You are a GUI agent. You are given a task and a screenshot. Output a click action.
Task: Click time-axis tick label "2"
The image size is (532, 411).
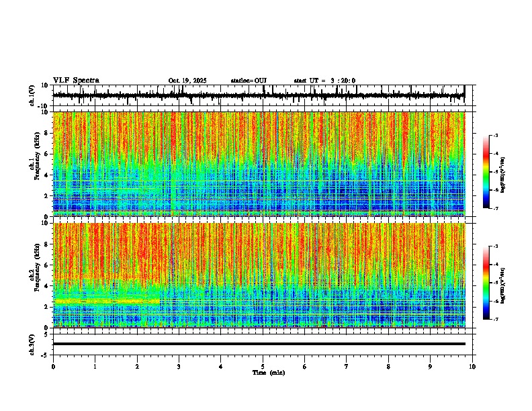(x=137, y=367)
